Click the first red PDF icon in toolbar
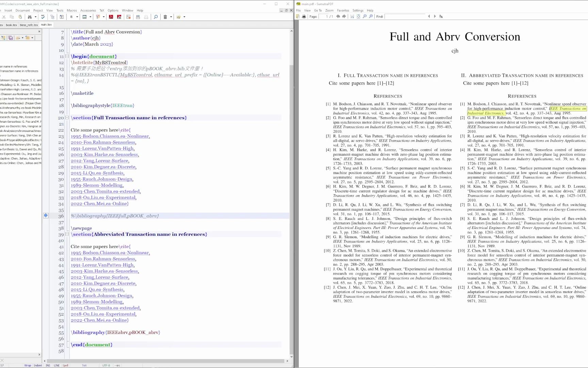 (x=111, y=17)
